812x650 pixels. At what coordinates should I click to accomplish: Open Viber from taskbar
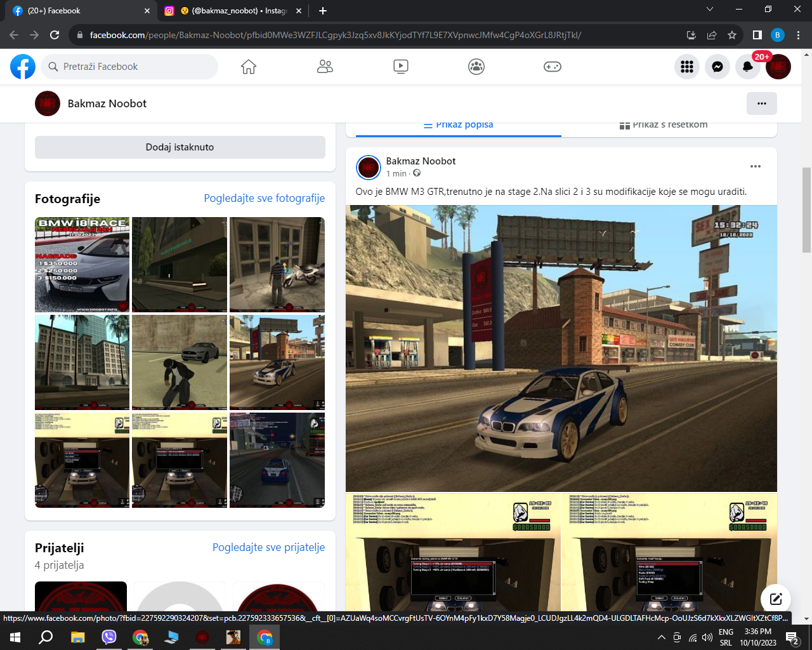(109, 637)
